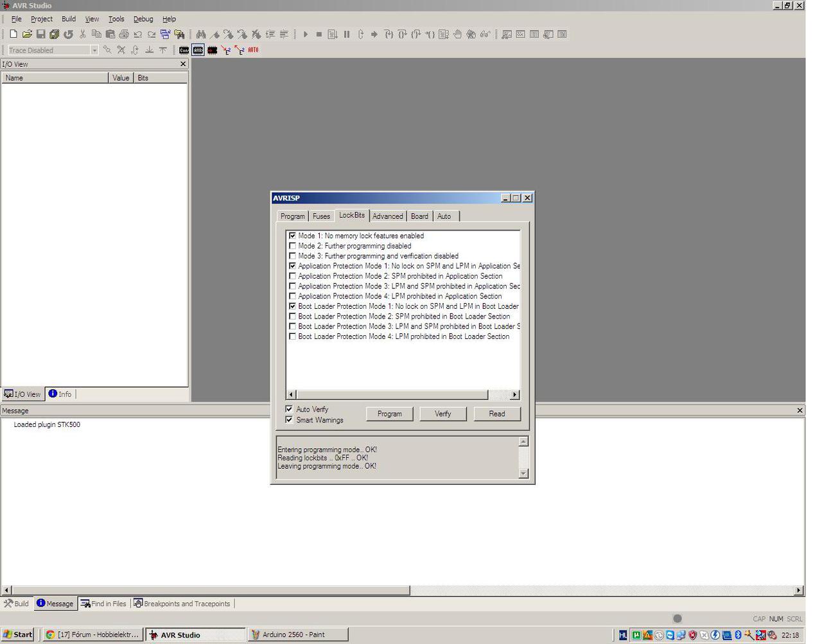Click the Cut scissors icon
The image size is (822, 644).
click(83, 34)
